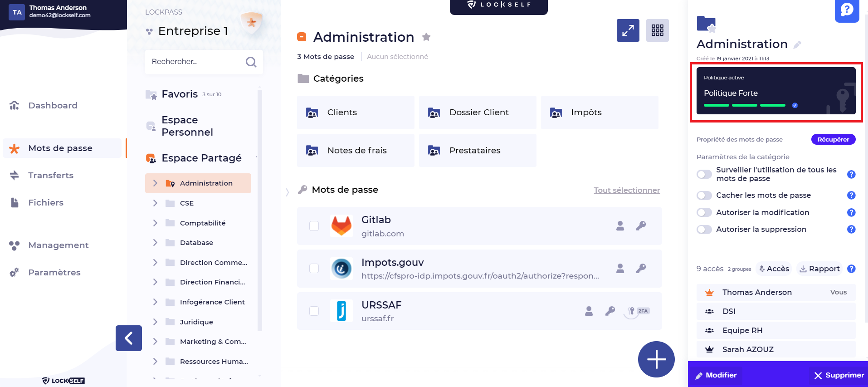Click the Tout sélectionner link
This screenshot has height=387, width=868.
click(627, 190)
